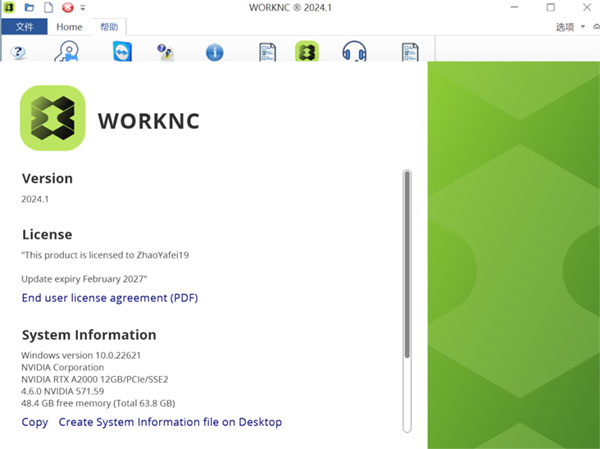Click the key and user license icon
600x449 pixels.
(x=67, y=51)
